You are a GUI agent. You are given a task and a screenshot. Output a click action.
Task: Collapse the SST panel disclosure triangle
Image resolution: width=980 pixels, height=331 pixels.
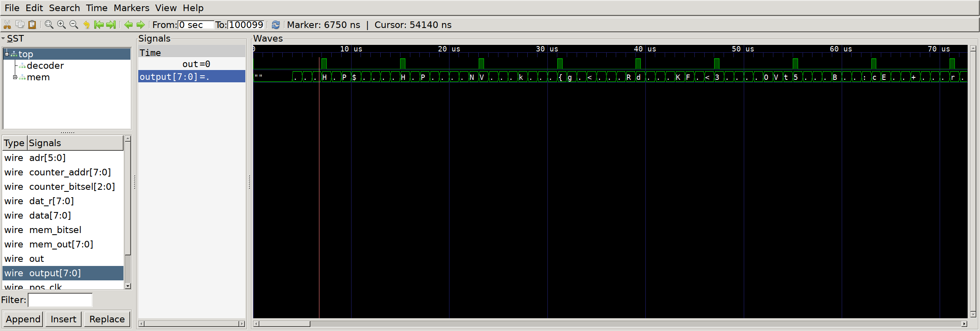coord(3,38)
